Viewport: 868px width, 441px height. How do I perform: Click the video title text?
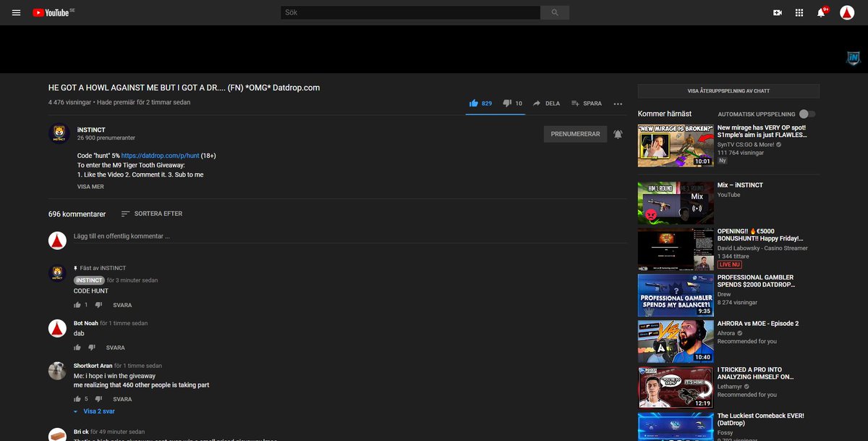pos(184,88)
